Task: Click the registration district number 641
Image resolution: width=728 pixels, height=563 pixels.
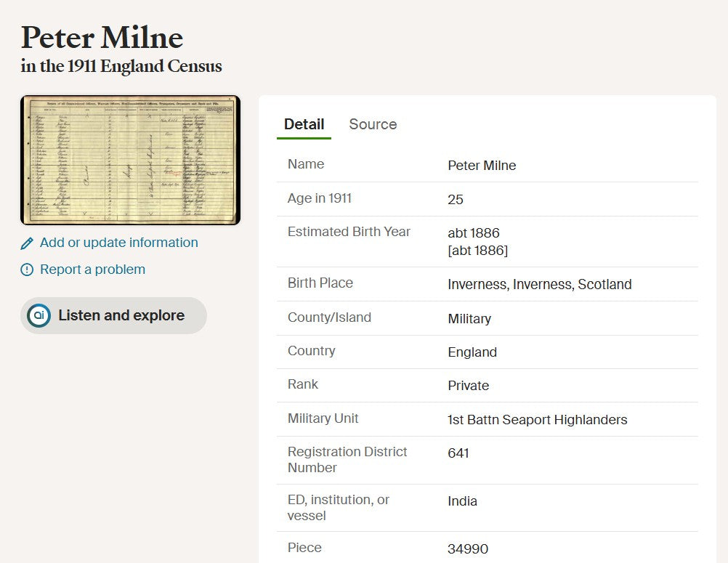Action: tap(458, 453)
